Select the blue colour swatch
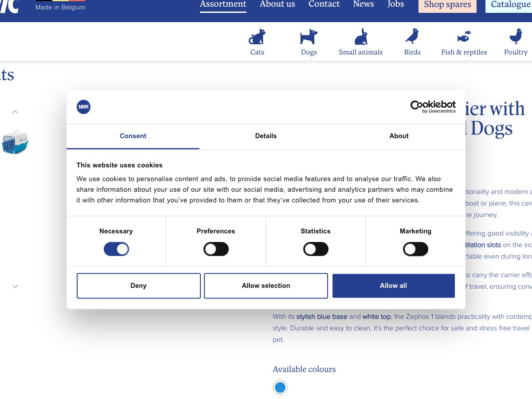The width and height of the screenshot is (532, 399). 280,388
